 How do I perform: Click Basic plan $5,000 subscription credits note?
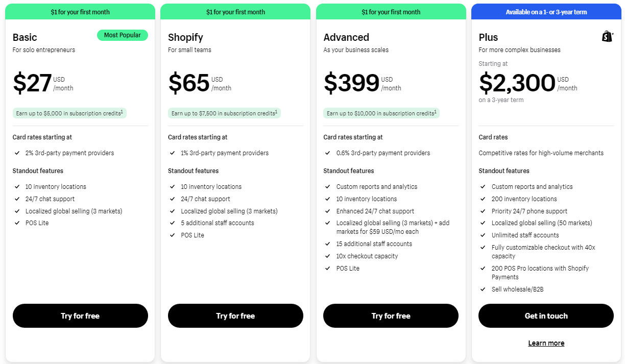(x=69, y=113)
